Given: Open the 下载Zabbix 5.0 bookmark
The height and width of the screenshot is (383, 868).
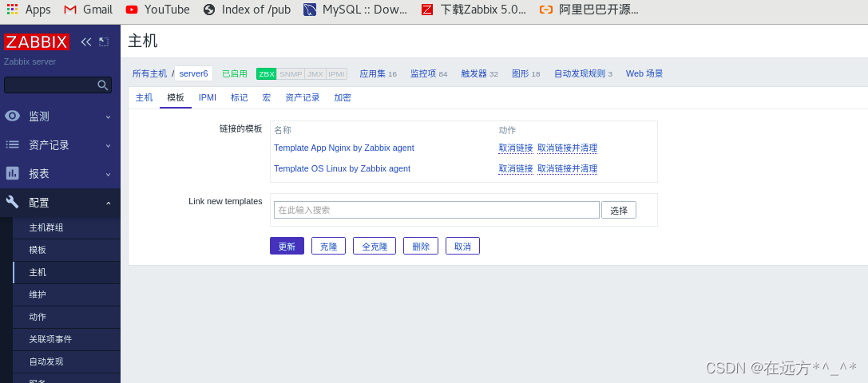Looking at the screenshot, I should [474, 10].
